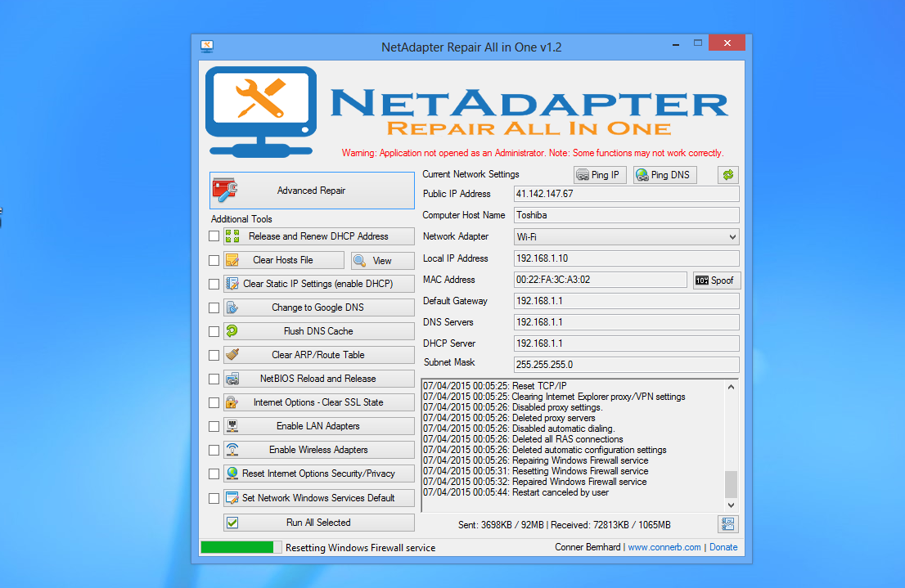The height and width of the screenshot is (588, 905).
Task: Click the Change to Google DNS icon
Action: click(x=232, y=307)
